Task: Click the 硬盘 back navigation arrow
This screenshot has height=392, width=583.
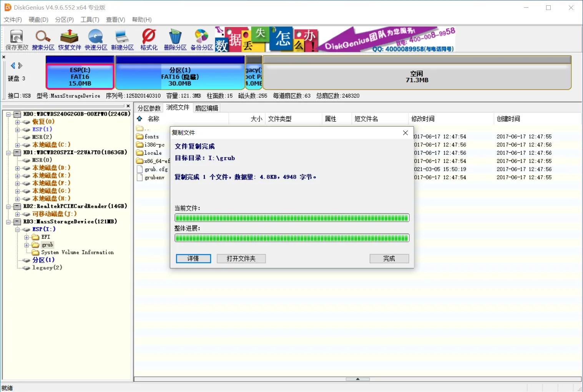Action: (x=13, y=65)
